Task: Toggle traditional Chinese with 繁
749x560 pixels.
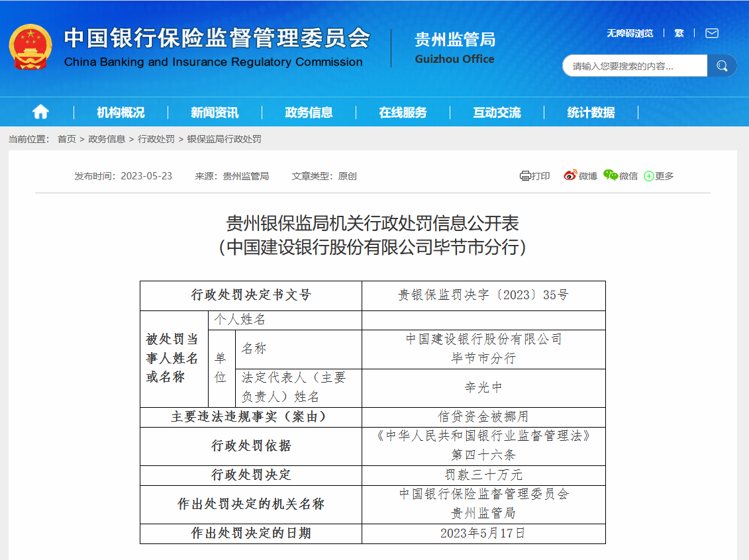Action: pyautogui.click(x=679, y=33)
